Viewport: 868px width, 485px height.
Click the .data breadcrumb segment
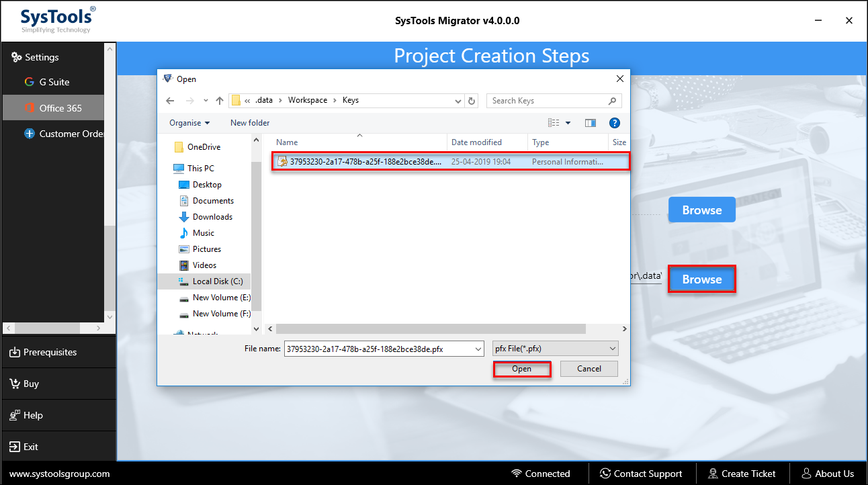264,100
